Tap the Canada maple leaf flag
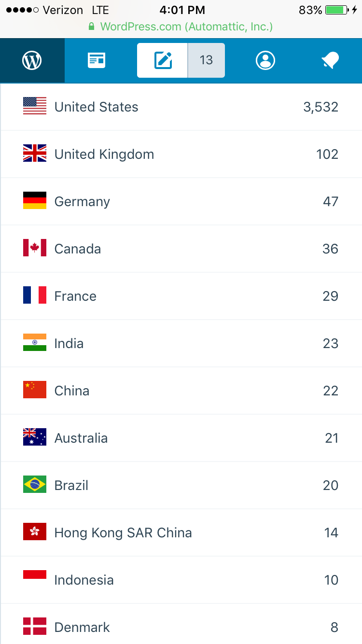Image resolution: width=362 pixels, height=644 pixels. coord(35,248)
